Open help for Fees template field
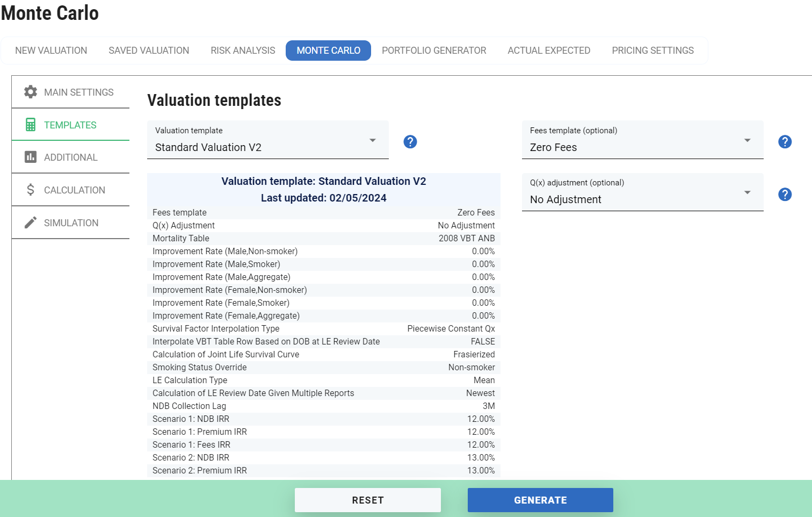The height and width of the screenshot is (517, 812). coord(785,141)
